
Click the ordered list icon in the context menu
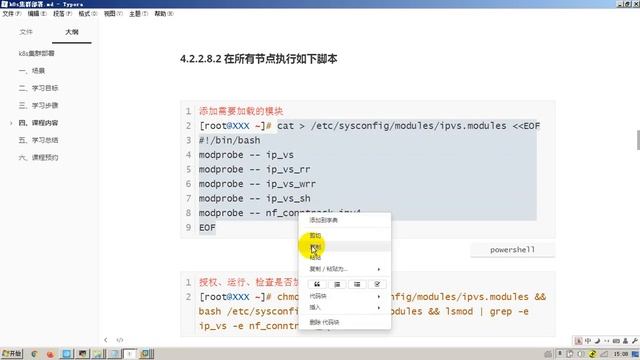[x=337, y=284]
